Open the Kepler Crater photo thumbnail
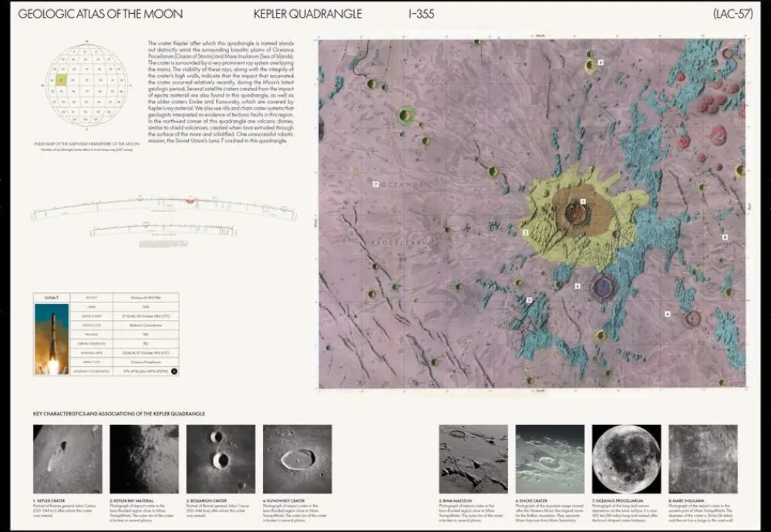 [x=68, y=459]
